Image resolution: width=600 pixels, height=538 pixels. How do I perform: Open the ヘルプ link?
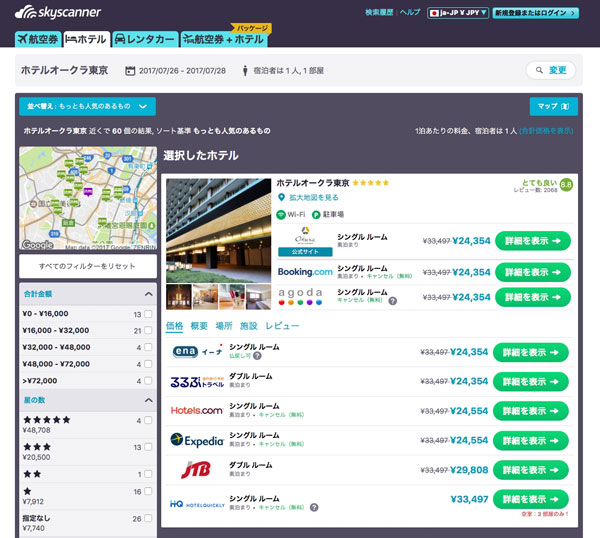pyautogui.click(x=410, y=13)
